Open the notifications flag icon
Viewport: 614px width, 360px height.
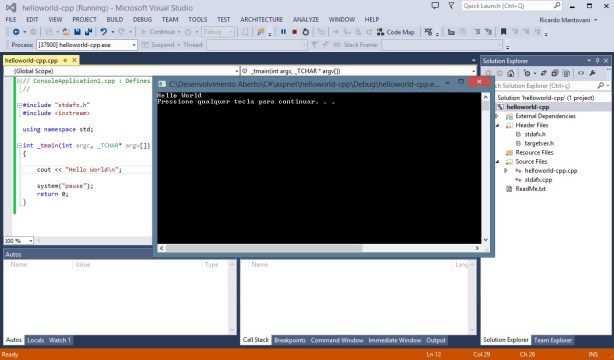click(451, 5)
